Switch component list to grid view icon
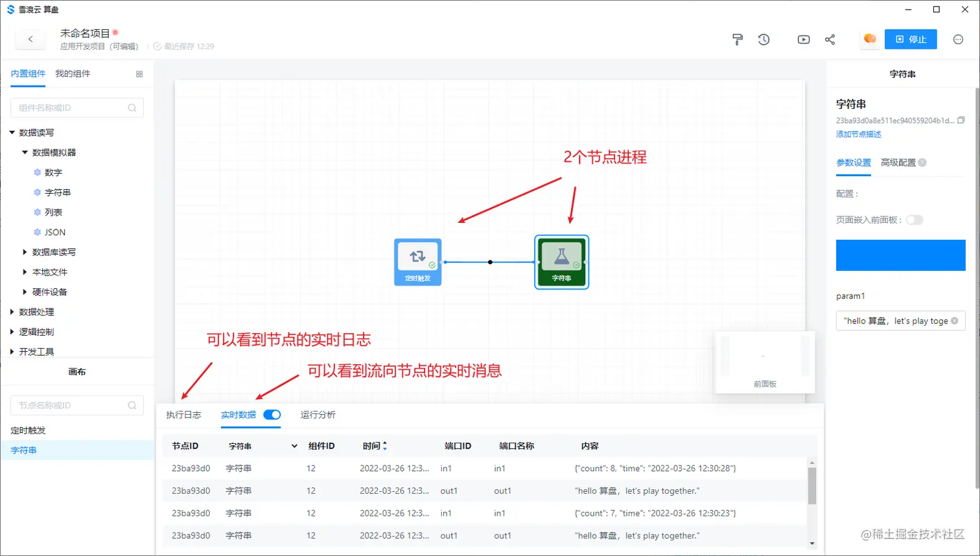Screen dimensions: 980x556 pyautogui.click(x=139, y=74)
